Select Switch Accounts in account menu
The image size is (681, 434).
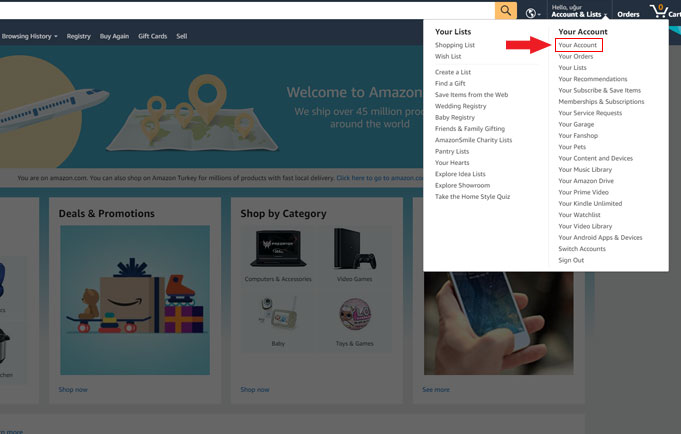point(582,249)
